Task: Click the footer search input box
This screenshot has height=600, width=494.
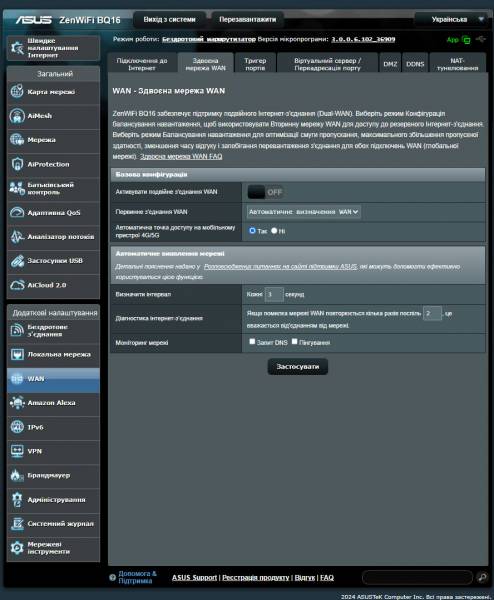Action: [417, 577]
